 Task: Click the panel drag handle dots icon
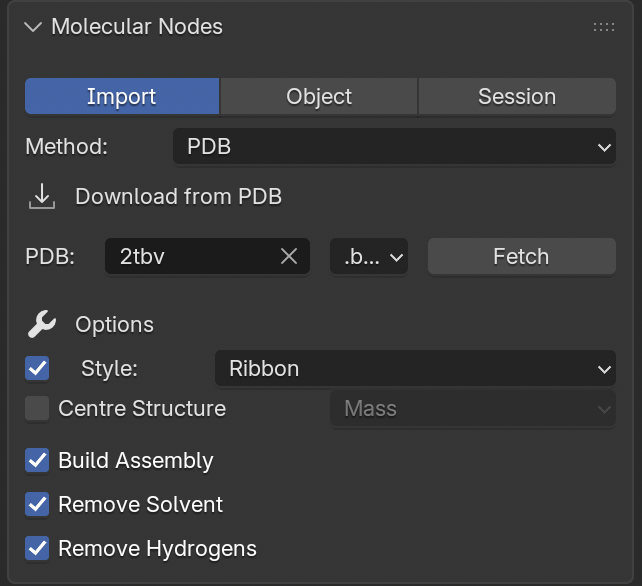pyautogui.click(x=604, y=27)
